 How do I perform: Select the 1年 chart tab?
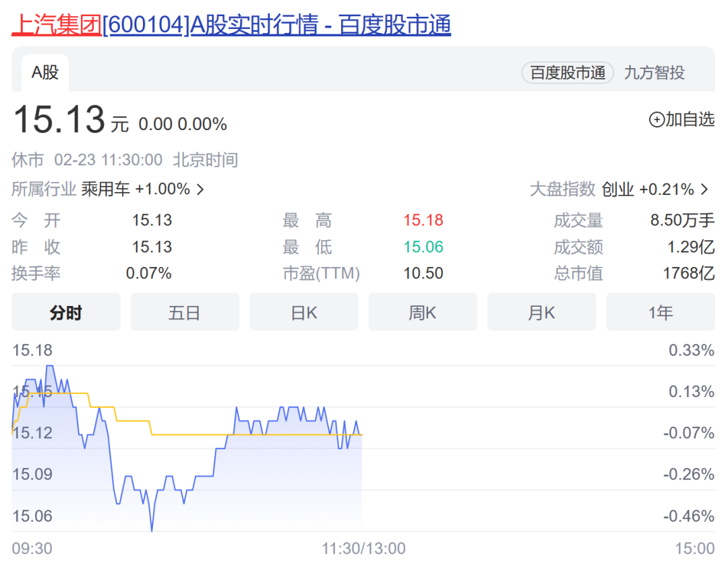[x=660, y=312]
